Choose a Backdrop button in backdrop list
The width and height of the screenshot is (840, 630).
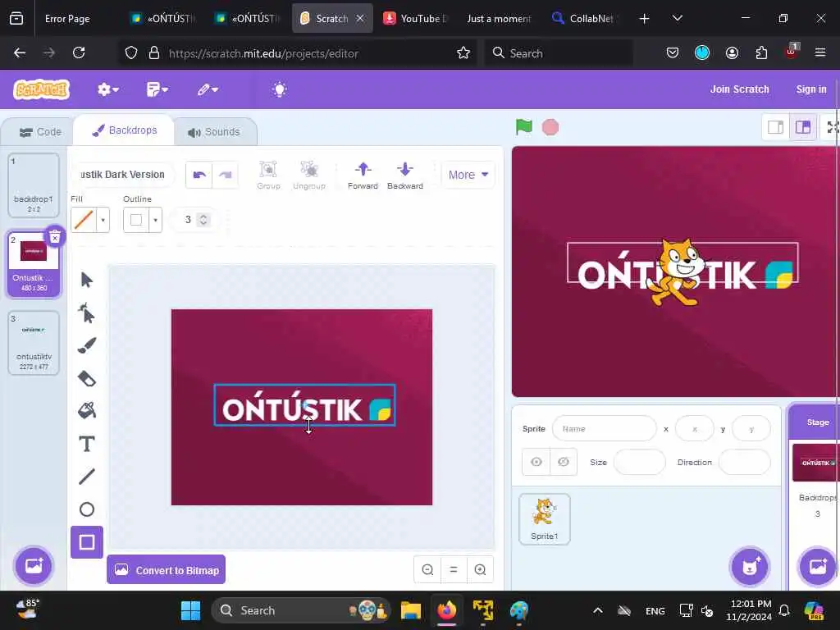click(x=34, y=566)
